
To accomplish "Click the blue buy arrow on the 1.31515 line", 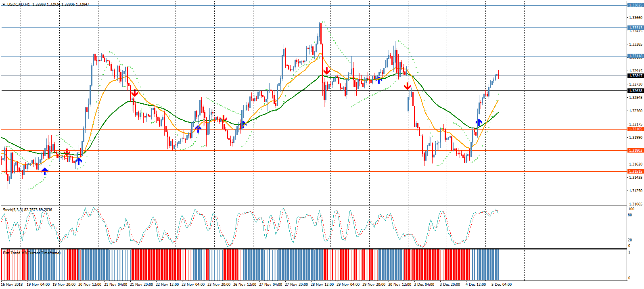I will (x=45, y=171).
